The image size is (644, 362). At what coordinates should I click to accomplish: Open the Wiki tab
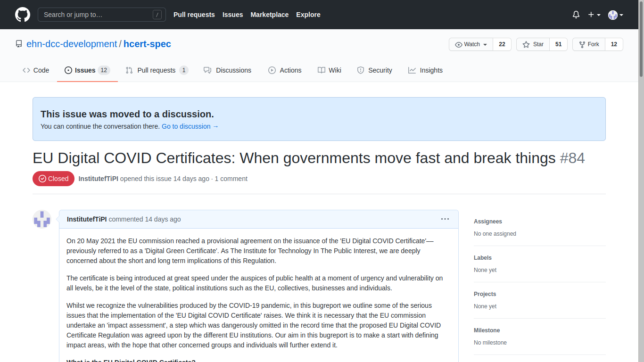329,70
